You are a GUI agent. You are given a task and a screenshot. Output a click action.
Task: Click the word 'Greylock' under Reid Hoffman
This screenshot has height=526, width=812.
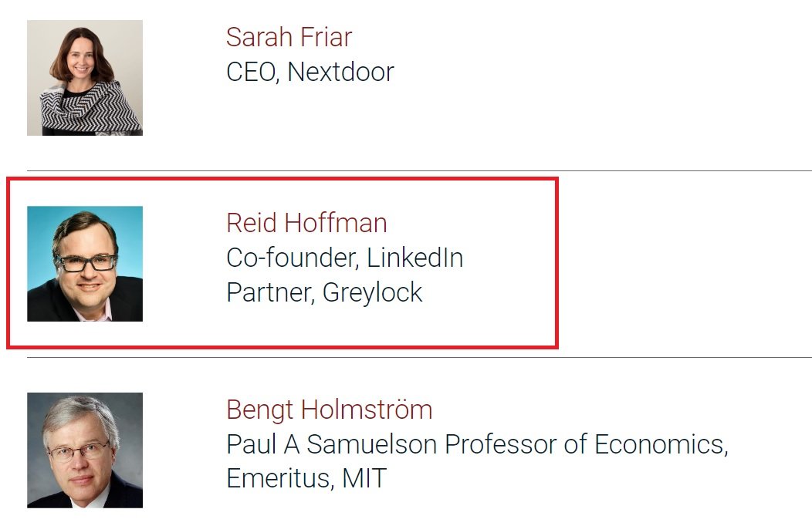pyautogui.click(x=373, y=292)
